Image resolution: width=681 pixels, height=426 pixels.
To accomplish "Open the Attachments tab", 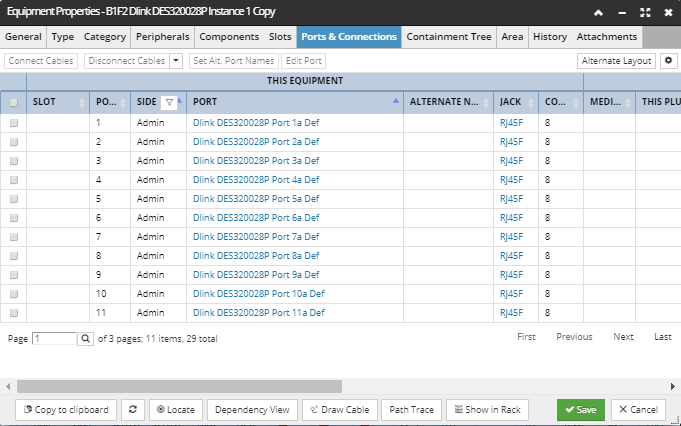I will click(607, 37).
